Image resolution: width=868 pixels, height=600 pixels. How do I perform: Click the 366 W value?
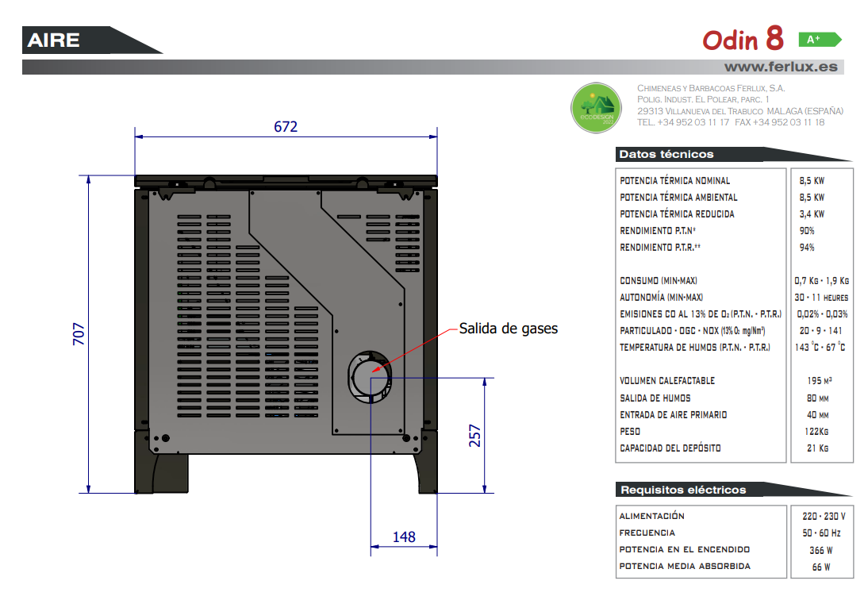pos(820,550)
